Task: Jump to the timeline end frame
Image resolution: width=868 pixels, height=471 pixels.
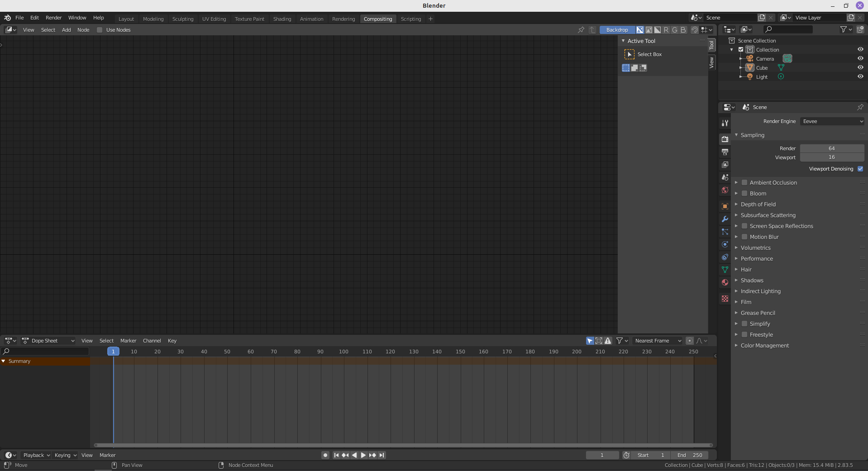Action: pos(382,455)
